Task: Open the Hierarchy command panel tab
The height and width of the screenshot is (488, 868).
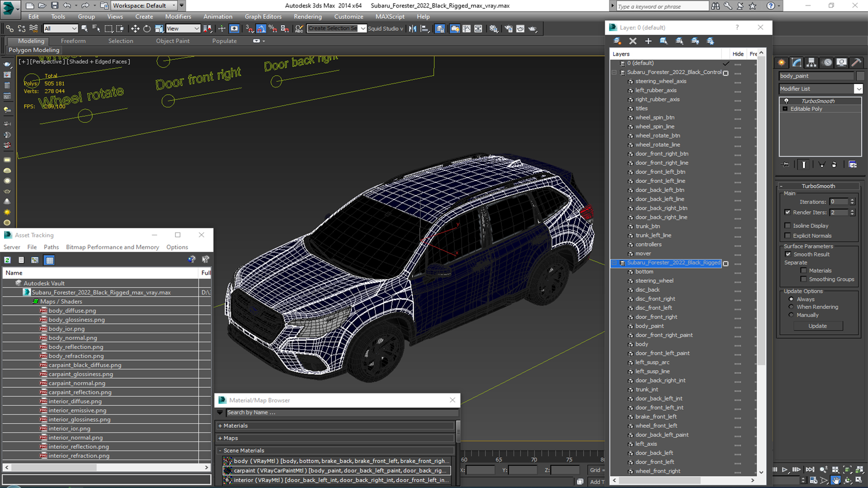Action: 811,62
